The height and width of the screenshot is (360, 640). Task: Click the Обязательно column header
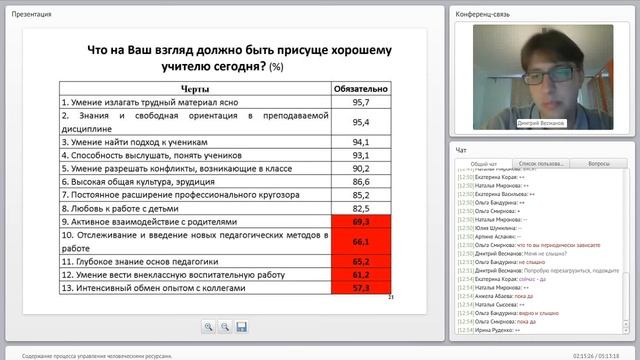[361, 89]
